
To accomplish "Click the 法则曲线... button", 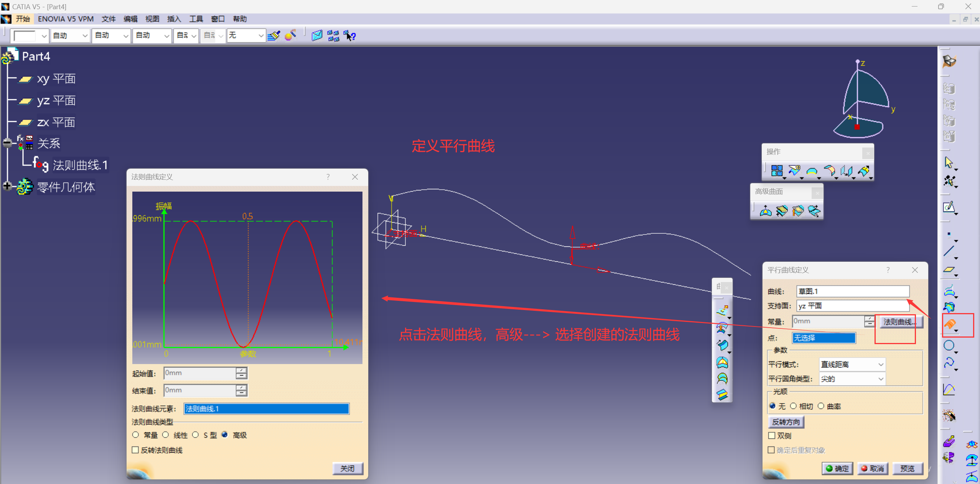I will 900,322.
